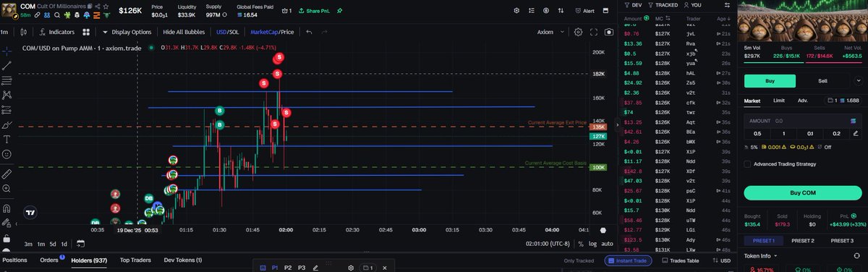Expand the Token Info section
Image resolution: width=868 pixels, height=272 pixels.
[761, 255]
